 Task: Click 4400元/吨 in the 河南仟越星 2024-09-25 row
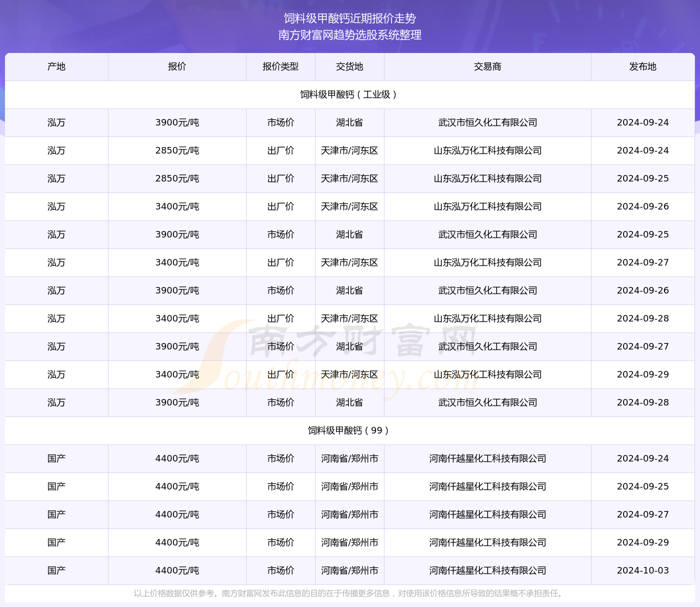click(177, 486)
